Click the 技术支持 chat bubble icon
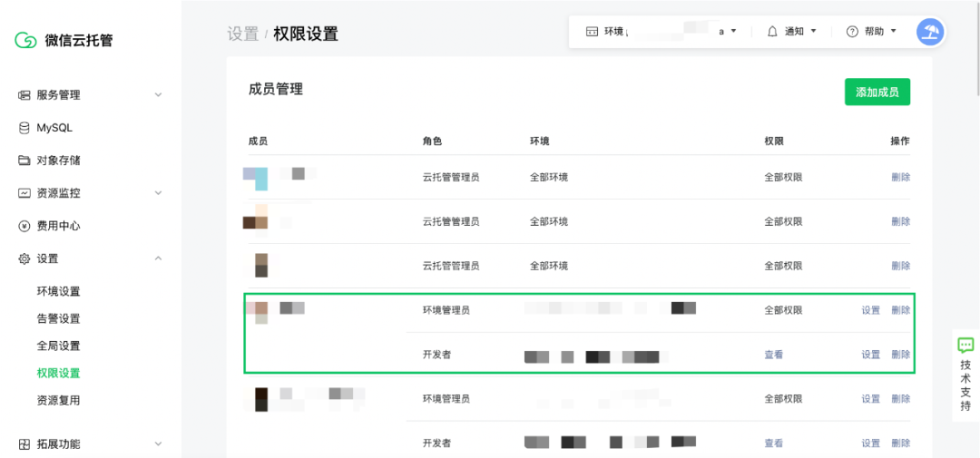Screen dimensions: 980x458 point(965,345)
